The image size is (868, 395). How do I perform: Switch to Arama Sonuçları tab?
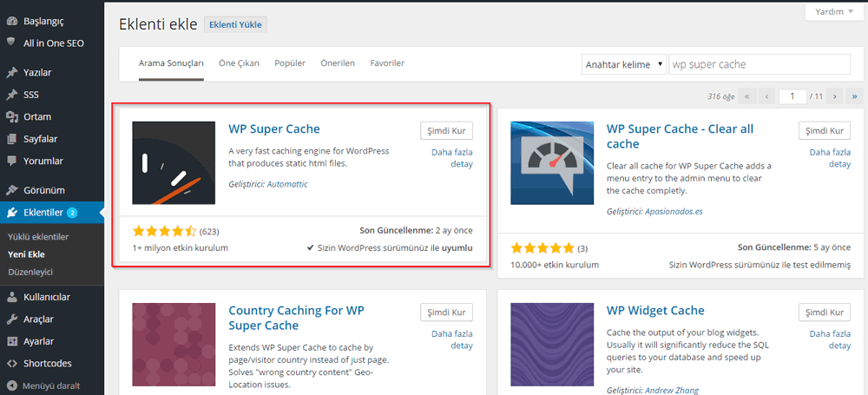coord(171,63)
